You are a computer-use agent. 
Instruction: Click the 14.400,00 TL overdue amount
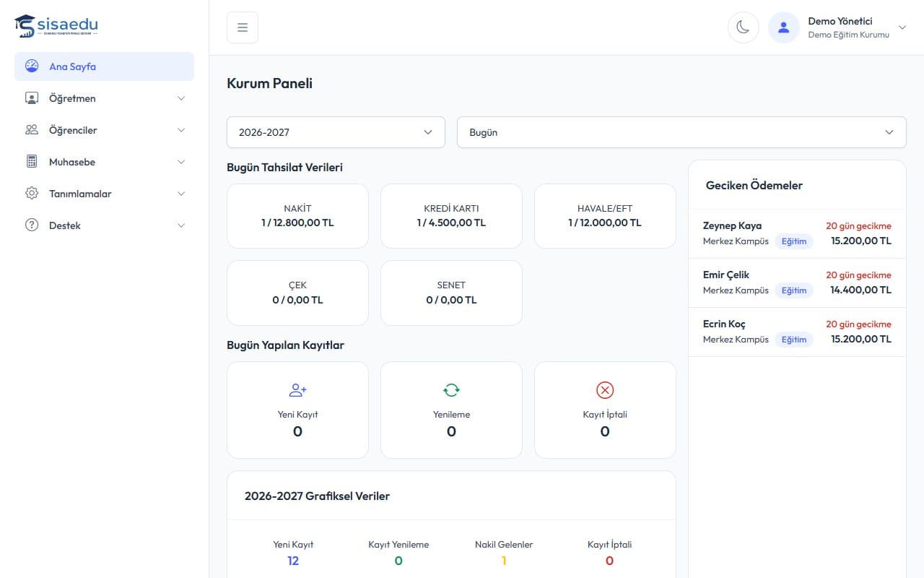860,290
